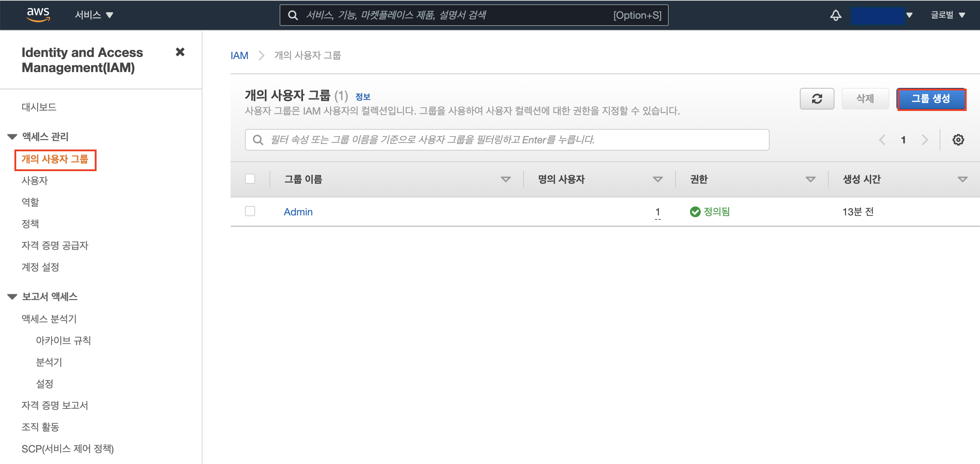Open table preferences gear icon

tap(958, 140)
